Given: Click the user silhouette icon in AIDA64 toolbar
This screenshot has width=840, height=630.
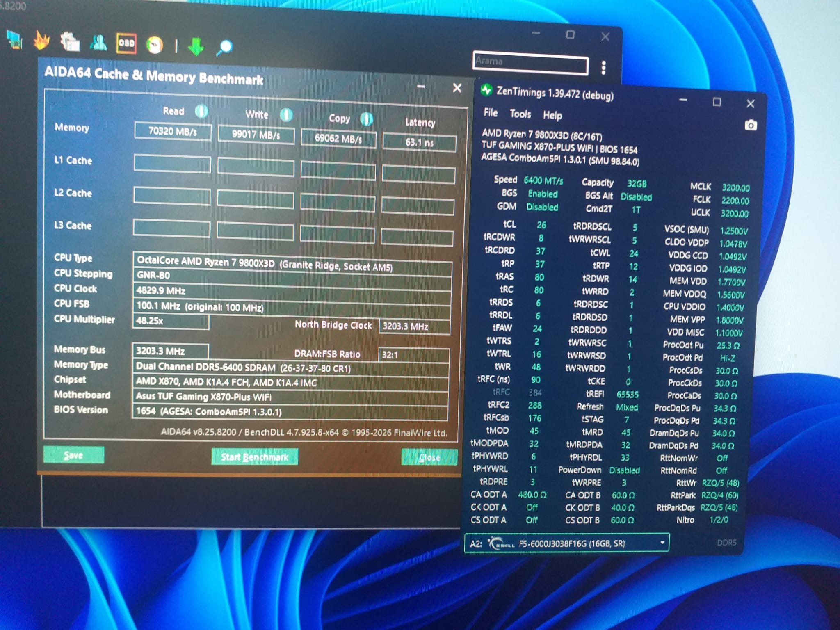Looking at the screenshot, I should click(98, 42).
